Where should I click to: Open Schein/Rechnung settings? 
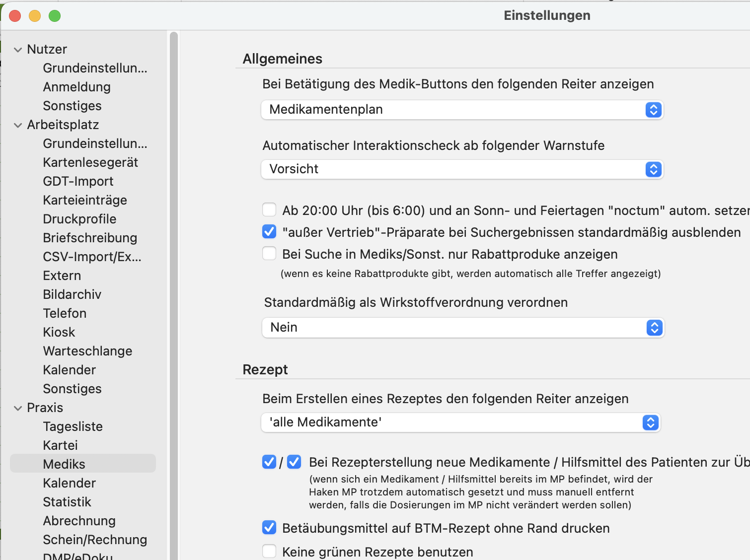[x=95, y=540]
